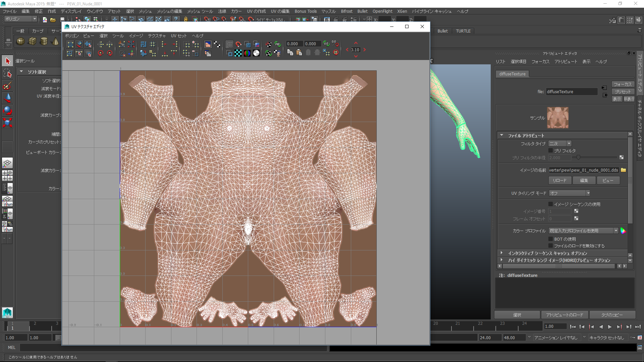Enable the プリ フィルタ checkbox

point(551,150)
